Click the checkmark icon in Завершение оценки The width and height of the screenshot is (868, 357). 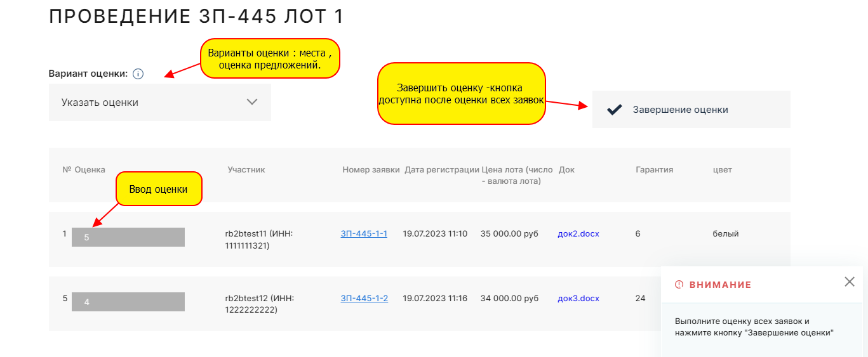[614, 110]
